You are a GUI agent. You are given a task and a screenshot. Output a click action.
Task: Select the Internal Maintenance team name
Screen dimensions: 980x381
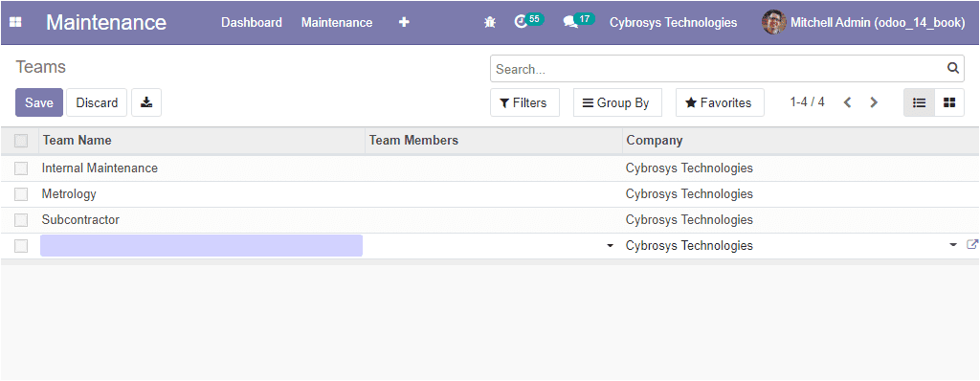(100, 168)
